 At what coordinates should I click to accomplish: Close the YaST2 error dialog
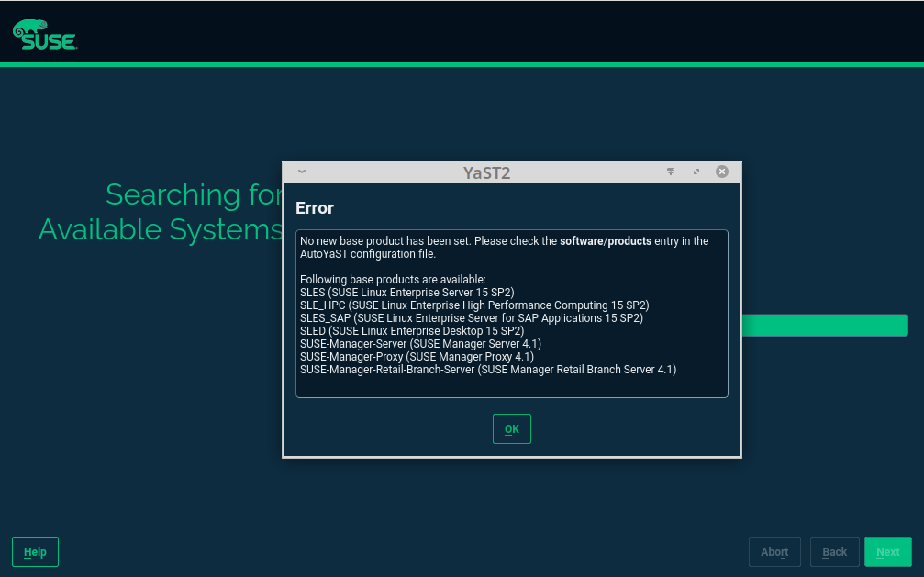click(x=722, y=172)
